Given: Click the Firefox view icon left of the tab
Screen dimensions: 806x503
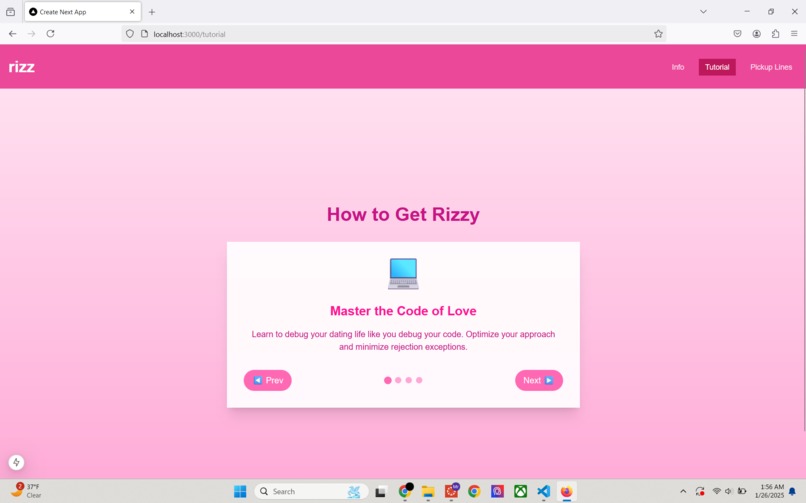Looking at the screenshot, I should click(10, 12).
